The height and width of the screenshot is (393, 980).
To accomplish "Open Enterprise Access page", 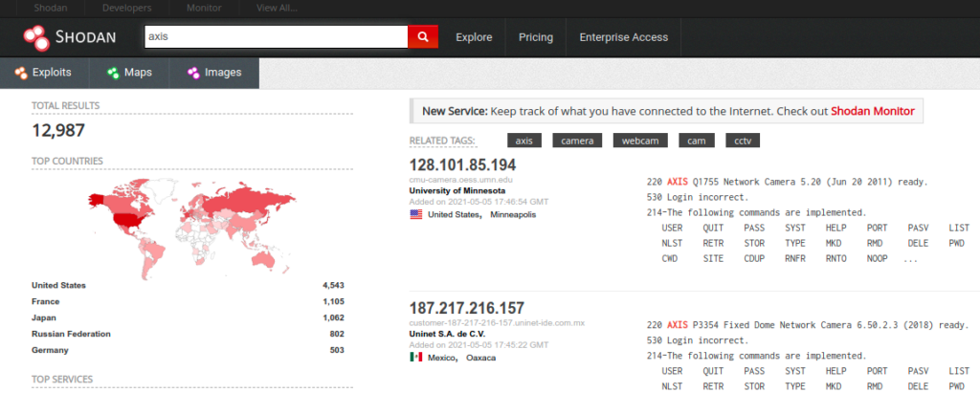I will (624, 37).
